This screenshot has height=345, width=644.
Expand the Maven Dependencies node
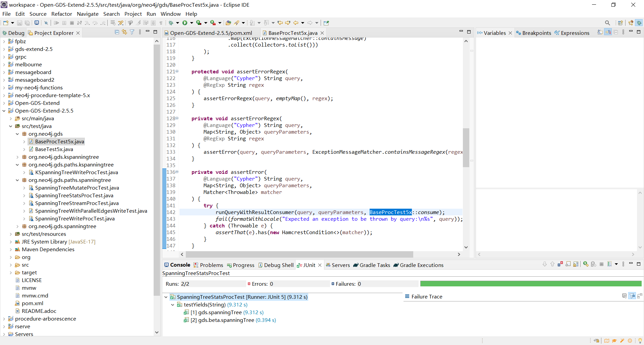[x=11, y=250]
